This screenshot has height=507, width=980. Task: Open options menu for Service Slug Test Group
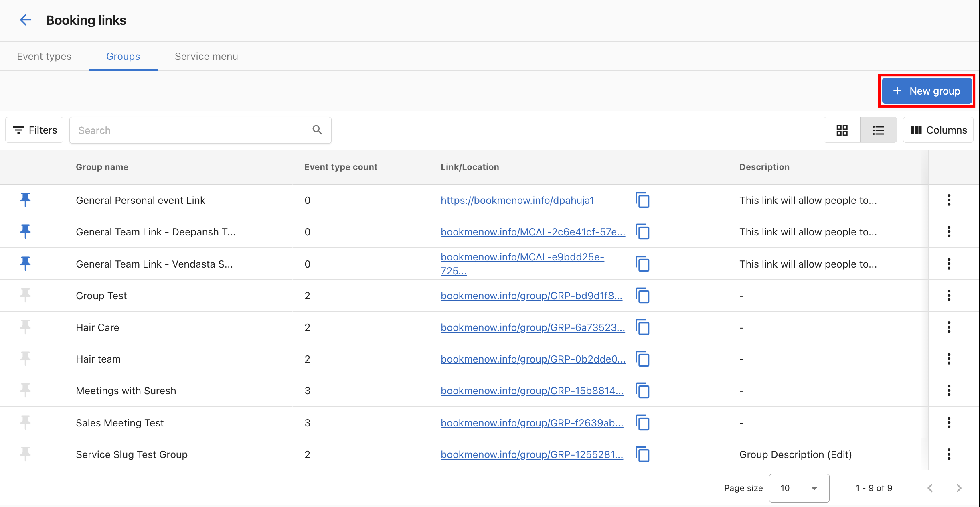click(949, 454)
